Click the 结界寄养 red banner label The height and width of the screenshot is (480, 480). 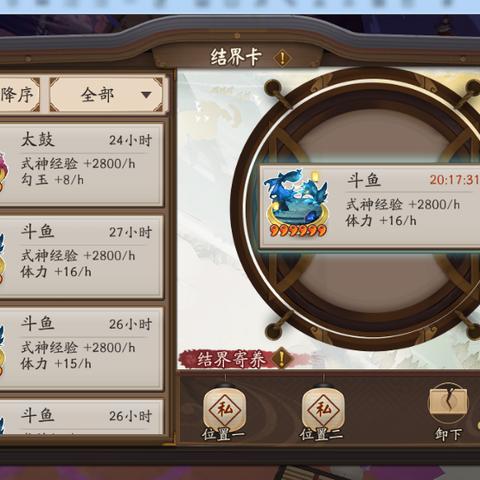pyautogui.click(x=230, y=359)
